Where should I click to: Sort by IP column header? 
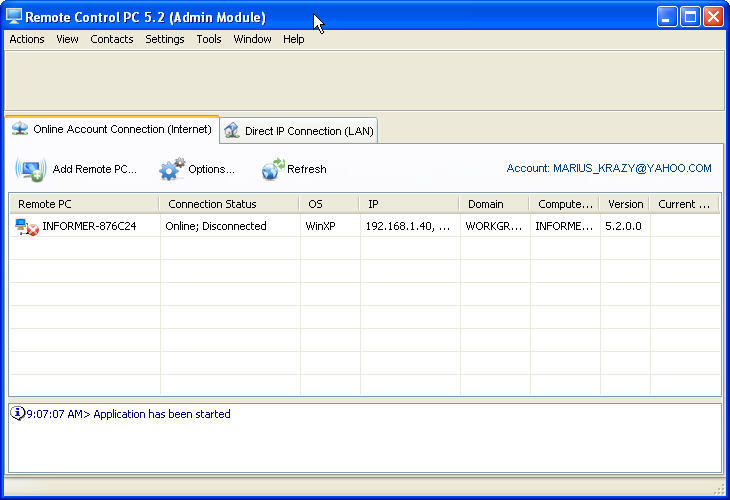point(409,204)
